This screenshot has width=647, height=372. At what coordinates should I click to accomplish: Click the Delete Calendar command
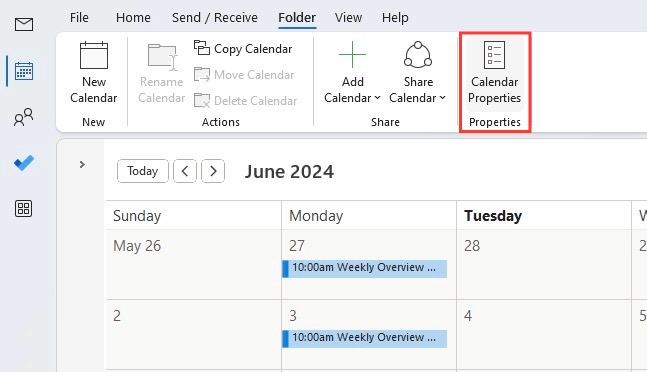pyautogui.click(x=246, y=101)
